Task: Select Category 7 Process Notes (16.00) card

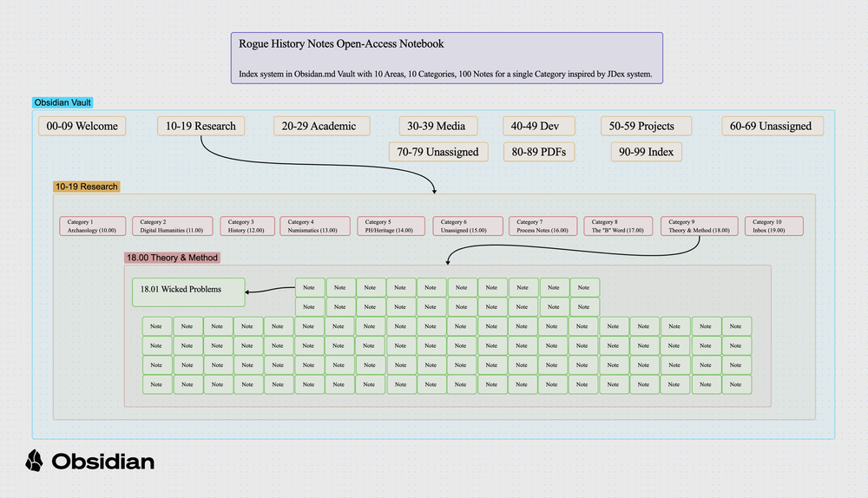Action: point(542,226)
